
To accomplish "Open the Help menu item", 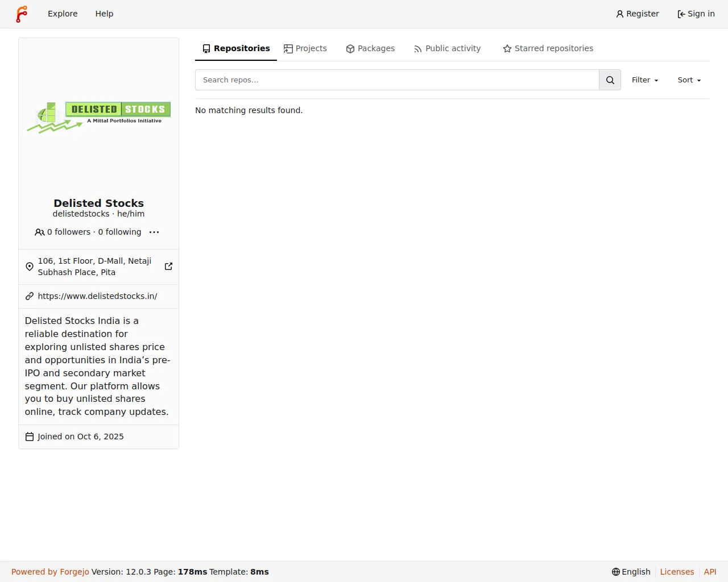I will tap(104, 14).
